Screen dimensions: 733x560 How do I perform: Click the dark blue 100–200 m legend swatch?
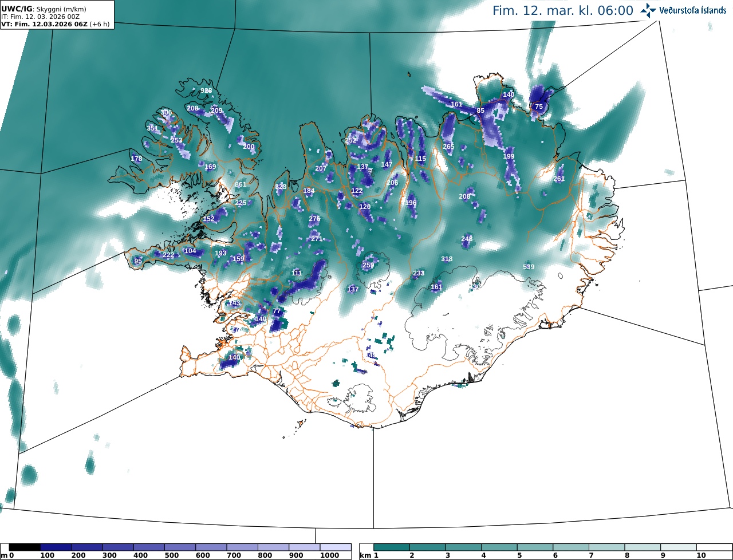click(56, 547)
